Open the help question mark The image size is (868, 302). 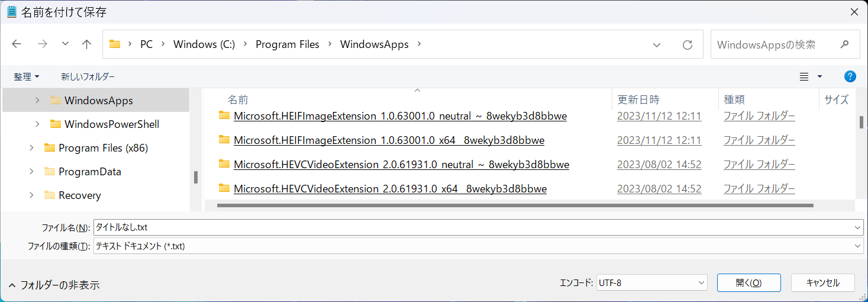(850, 76)
